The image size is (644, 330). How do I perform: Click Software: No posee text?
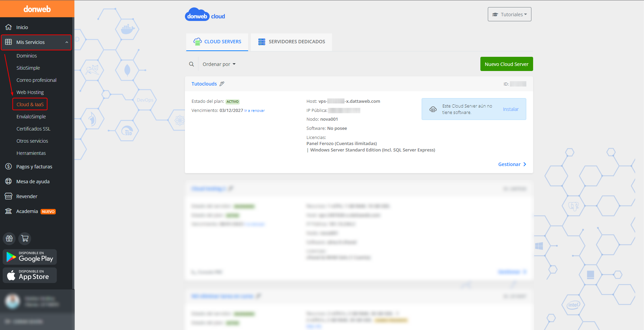click(x=327, y=128)
